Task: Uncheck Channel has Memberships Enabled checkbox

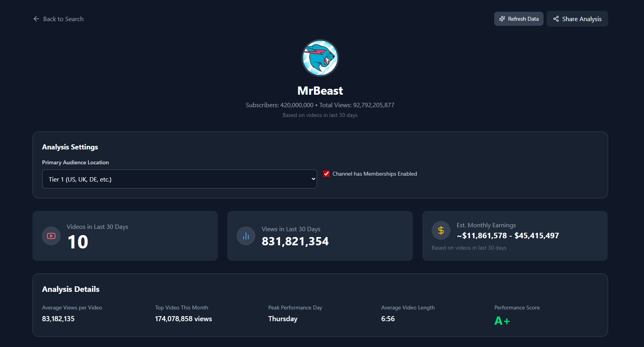Action: [326, 174]
